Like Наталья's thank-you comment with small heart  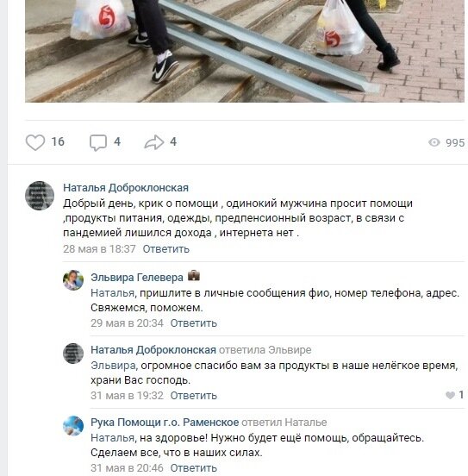click(450, 395)
